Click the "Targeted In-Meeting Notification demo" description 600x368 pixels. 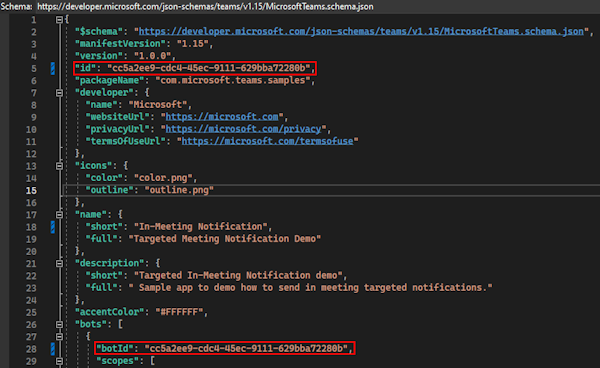point(238,275)
